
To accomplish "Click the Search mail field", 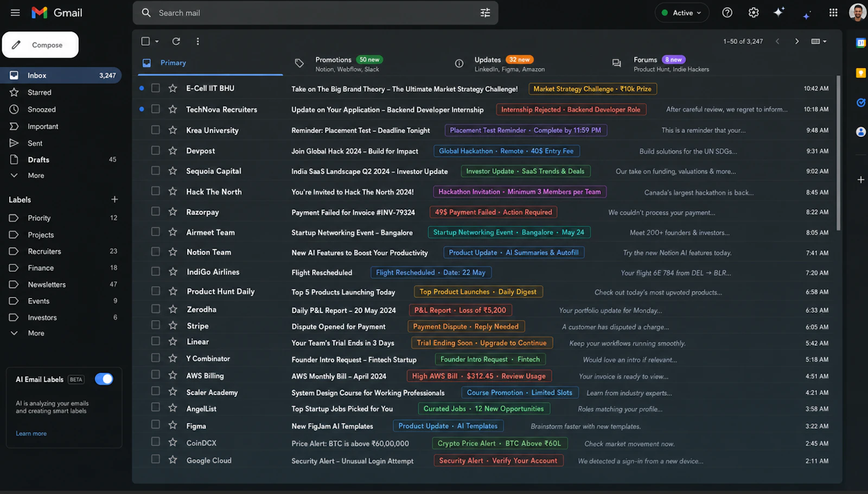I will point(315,12).
